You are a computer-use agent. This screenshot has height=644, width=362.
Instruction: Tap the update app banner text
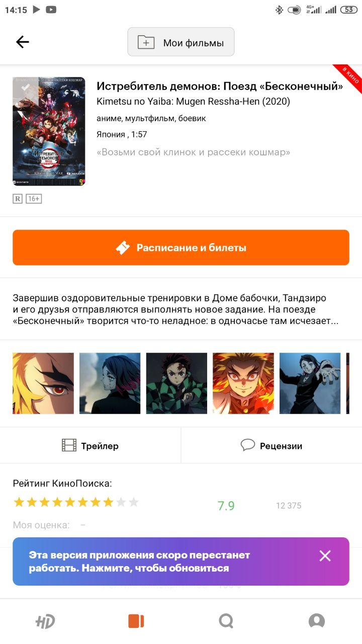click(x=139, y=561)
